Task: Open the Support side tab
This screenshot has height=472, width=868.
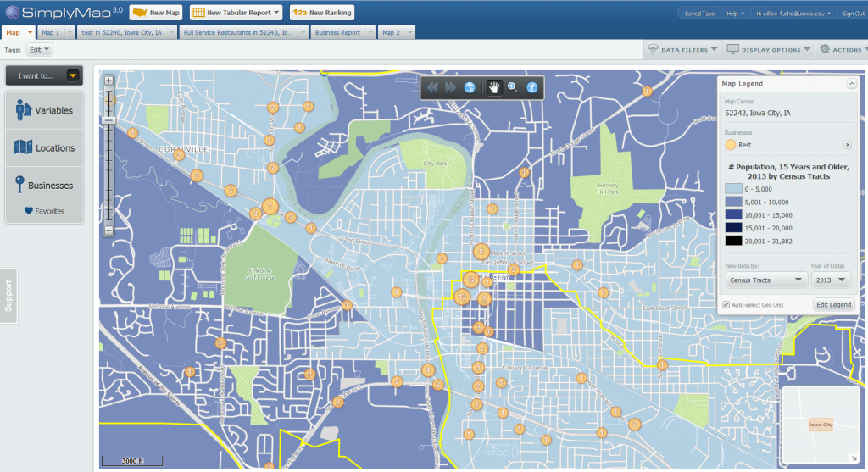Action: tap(8, 296)
